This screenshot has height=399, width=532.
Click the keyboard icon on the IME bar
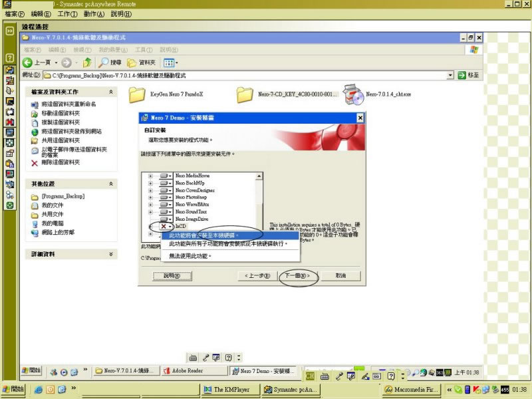click(325, 376)
